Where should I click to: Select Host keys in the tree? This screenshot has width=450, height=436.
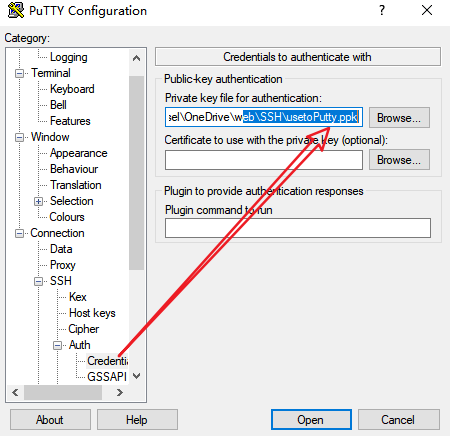[92, 313]
